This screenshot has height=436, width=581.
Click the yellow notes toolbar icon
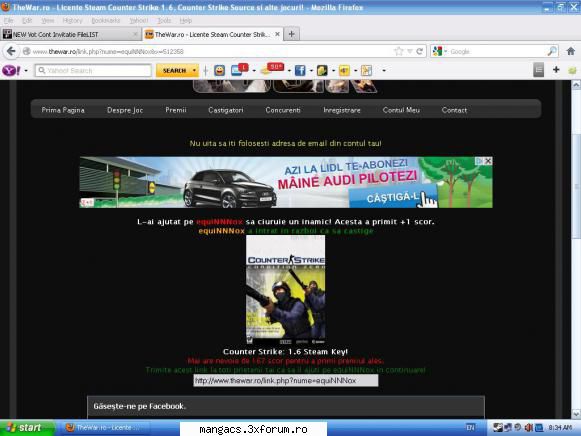pos(322,70)
